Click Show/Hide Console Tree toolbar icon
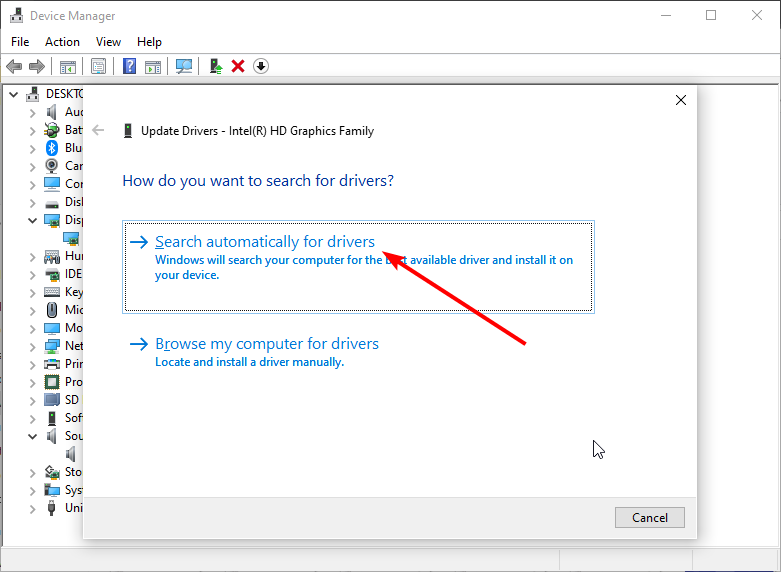This screenshot has width=781, height=572. tap(68, 66)
